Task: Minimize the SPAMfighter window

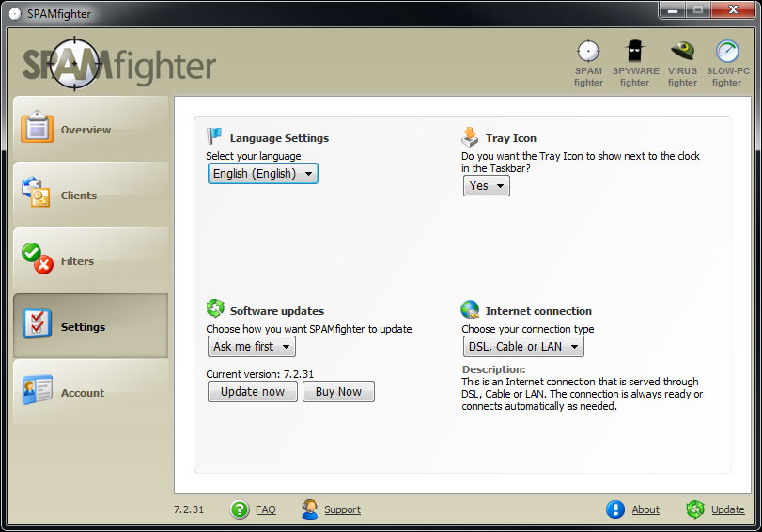Action: tap(673, 10)
